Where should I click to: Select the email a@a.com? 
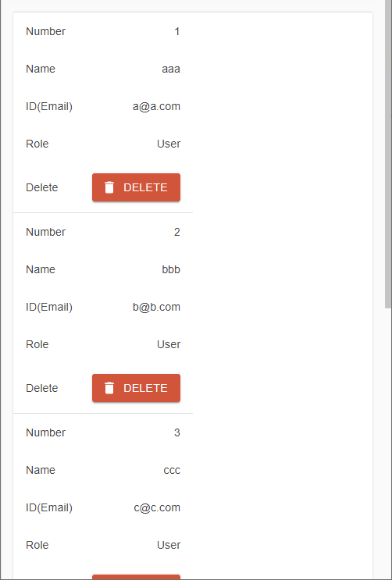click(x=156, y=106)
